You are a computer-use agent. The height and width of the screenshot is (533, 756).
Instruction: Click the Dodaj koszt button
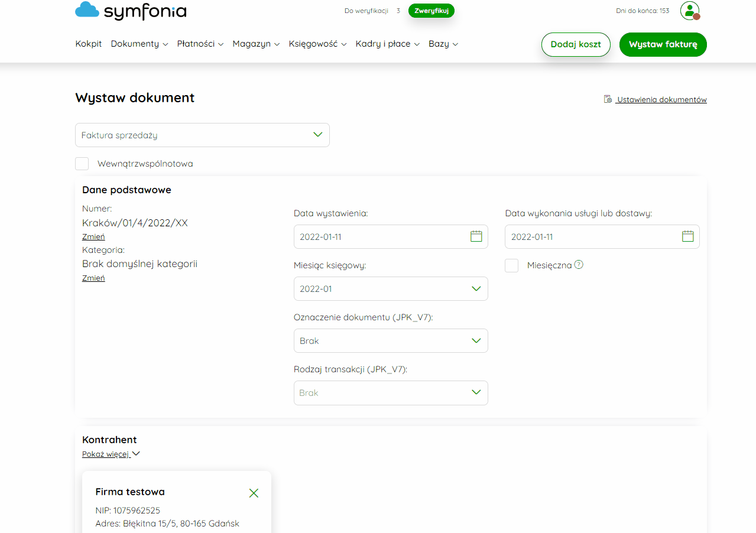[x=576, y=44]
